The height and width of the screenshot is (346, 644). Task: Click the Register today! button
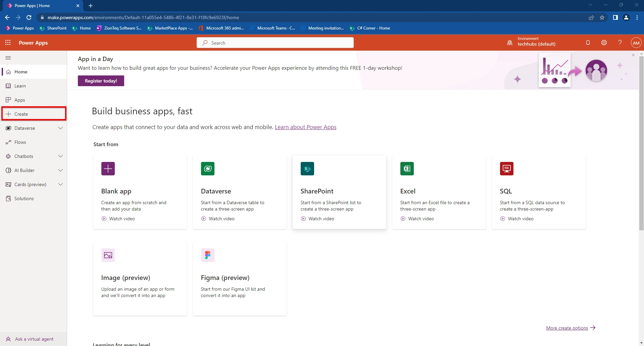point(101,81)
